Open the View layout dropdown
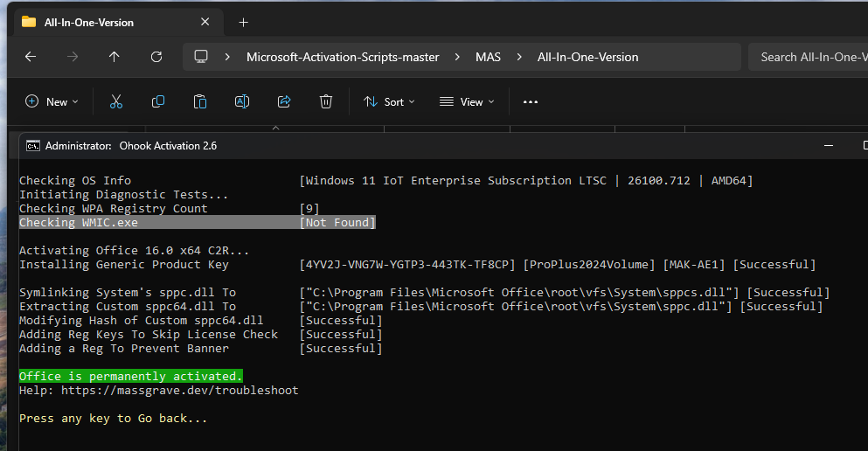The height and width of the screenshot is (451, 868). point(467,101)
